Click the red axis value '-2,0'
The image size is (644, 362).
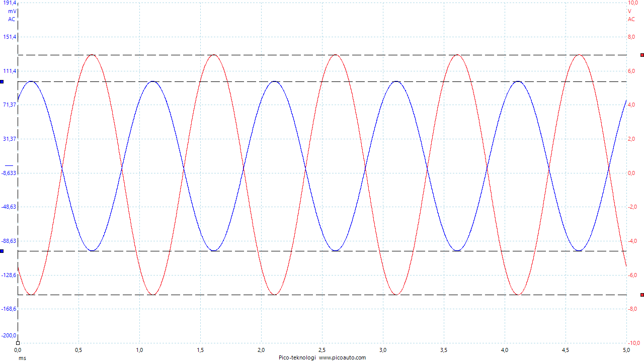click(x=632, y=207)
